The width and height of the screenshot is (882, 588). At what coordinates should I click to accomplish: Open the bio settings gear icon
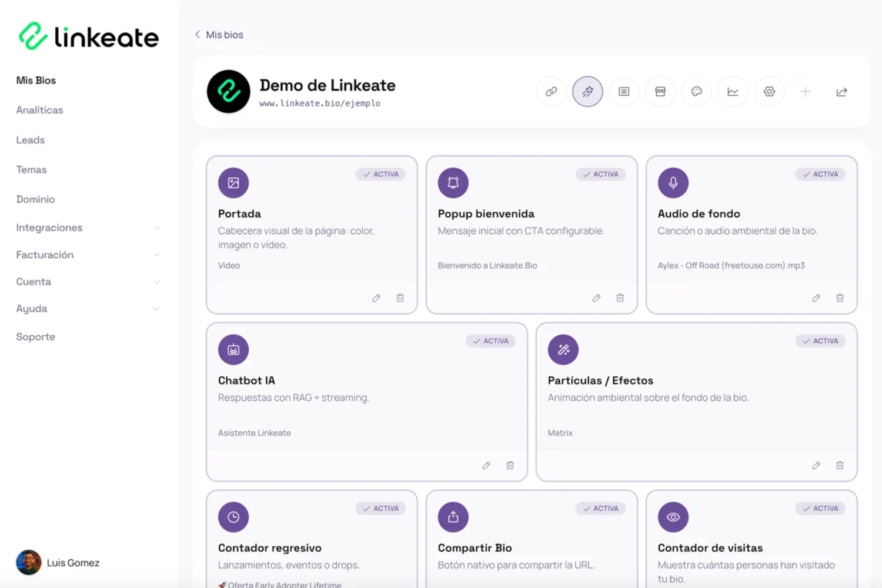[x=770, y=92]
